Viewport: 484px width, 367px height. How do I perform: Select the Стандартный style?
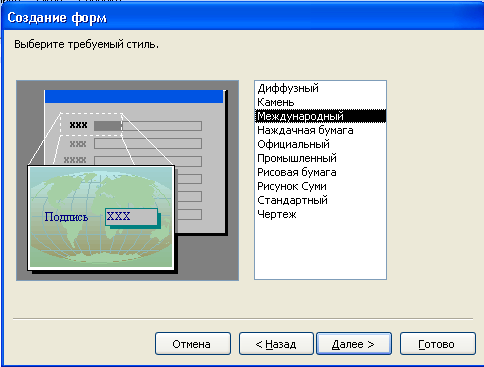[x=320, y=200]
